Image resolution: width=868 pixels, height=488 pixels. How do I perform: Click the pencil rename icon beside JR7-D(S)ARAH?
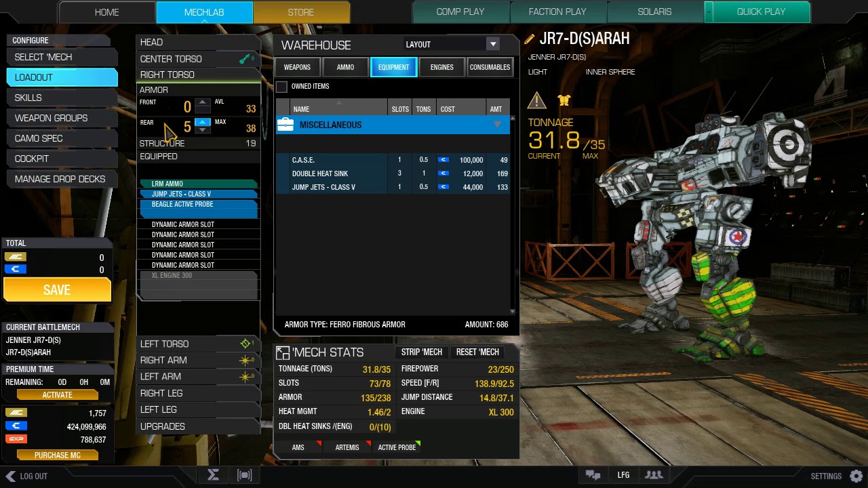529,39
